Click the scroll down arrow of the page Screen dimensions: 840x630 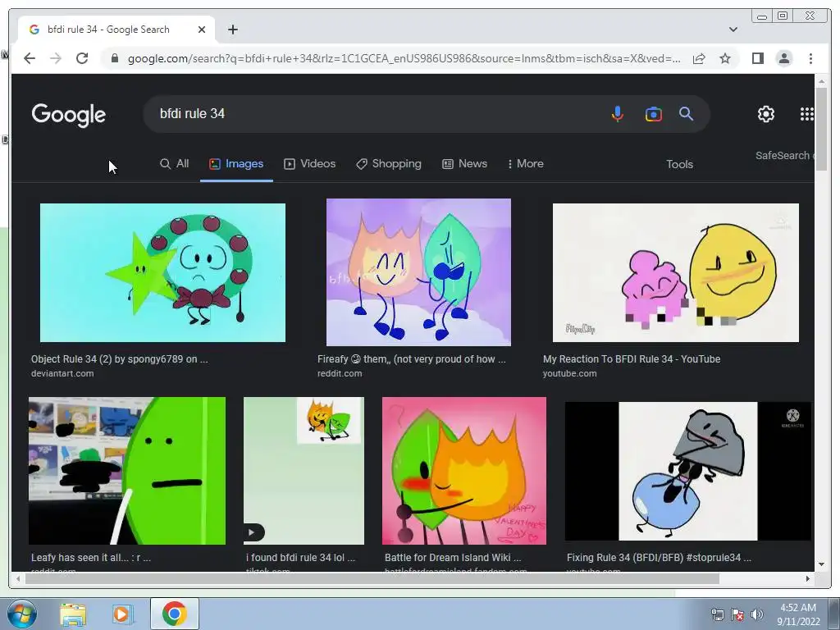[821, 564]
